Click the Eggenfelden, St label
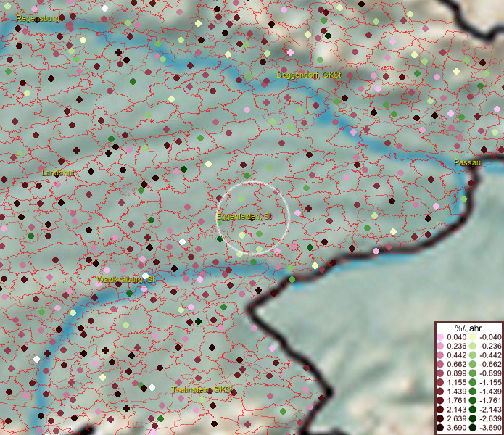Image resolution: width=504 pixels, height=435 pixels. 244,217
